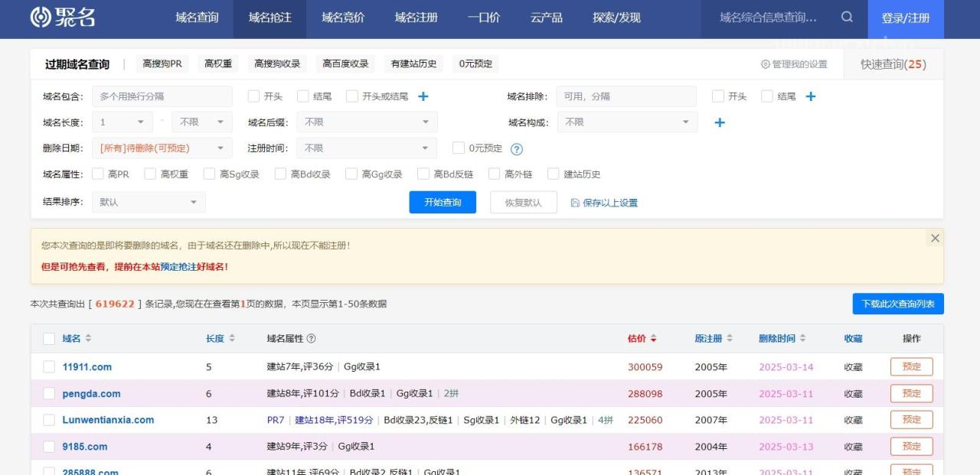980x475 pixels.
Task: Click the search magnifier icon in header
Action: pos(847,17)
